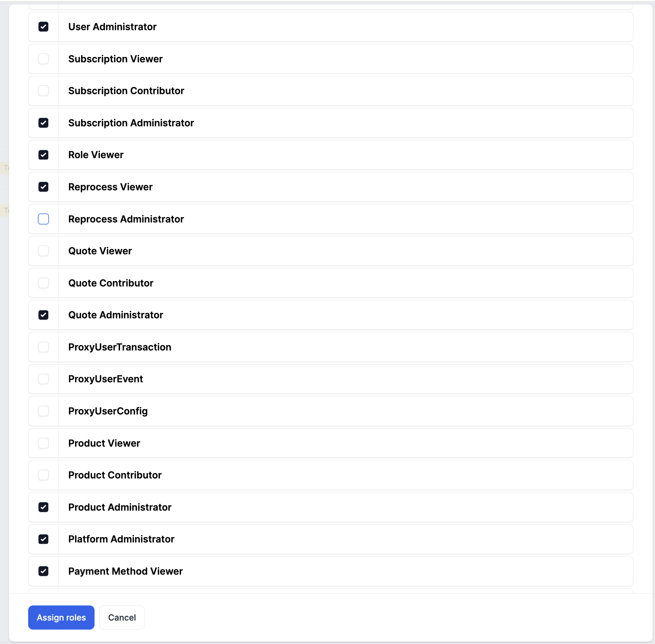Cancel the role assignment dialog
Viewport: 655px width, 644px height.
[x=122, y=617]
